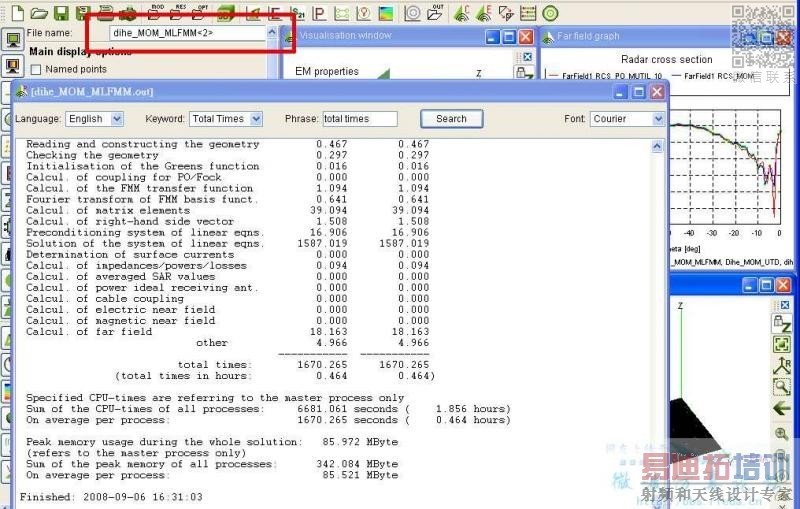Click the Search button
Image resolution: width=800 pixels, height=509 pixels.
(452, 119)
